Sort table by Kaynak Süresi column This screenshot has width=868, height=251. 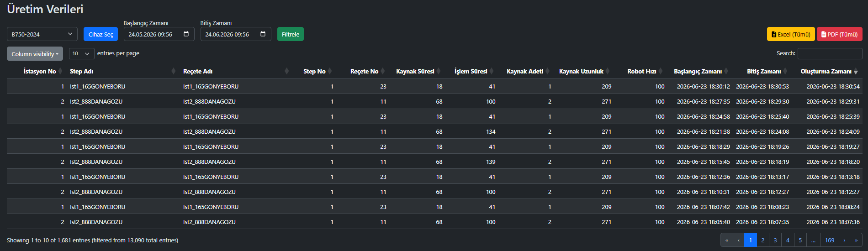pos(415,71)
